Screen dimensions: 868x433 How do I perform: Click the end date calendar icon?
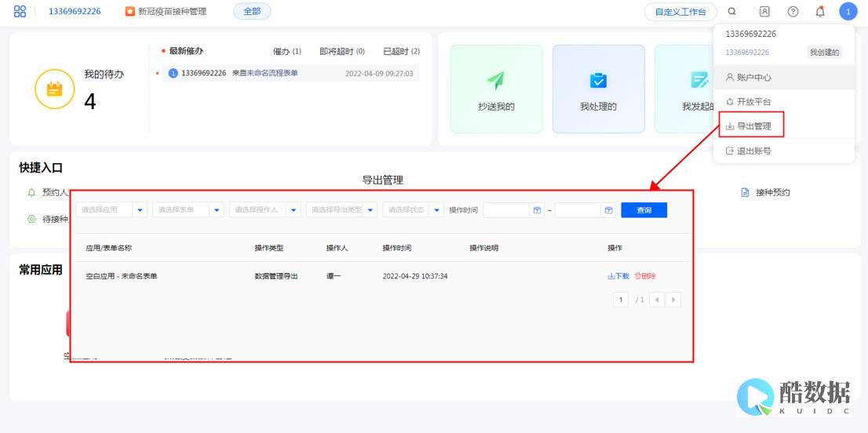[608, 210]
